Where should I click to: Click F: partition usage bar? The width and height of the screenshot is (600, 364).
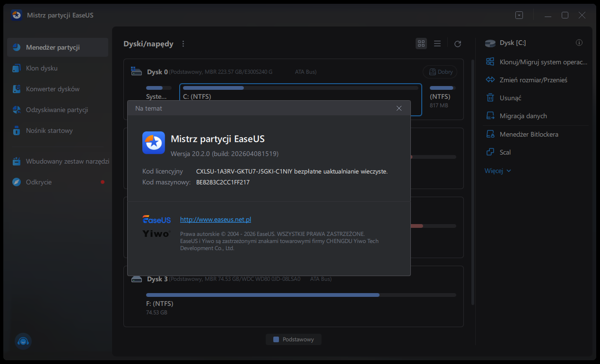click(x=301, y=295)
